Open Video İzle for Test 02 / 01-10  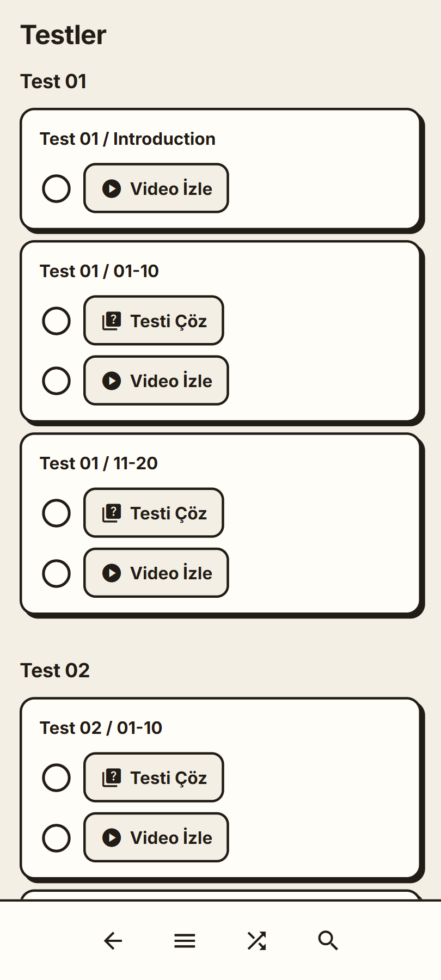click(x=156, y=837)
